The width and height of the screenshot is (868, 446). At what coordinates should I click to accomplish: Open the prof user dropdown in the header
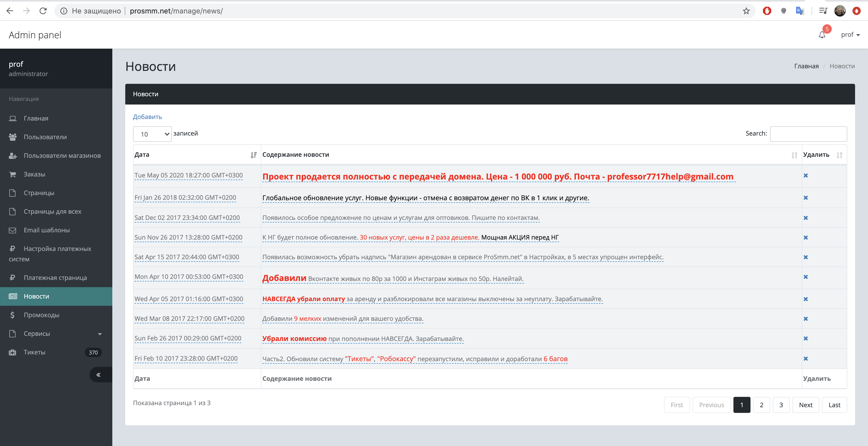850,35
